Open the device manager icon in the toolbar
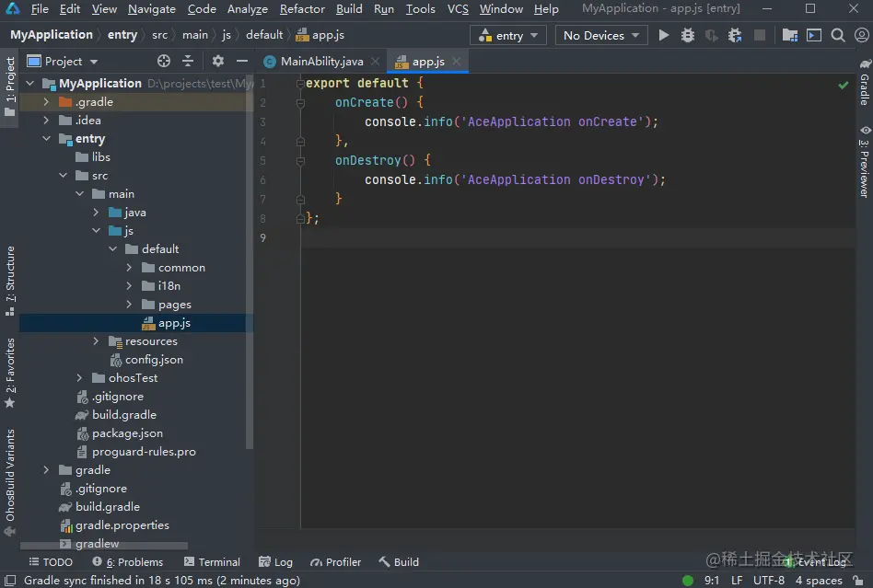The width and height of the screenshot is (873, 588). click(x=814, y=35)
